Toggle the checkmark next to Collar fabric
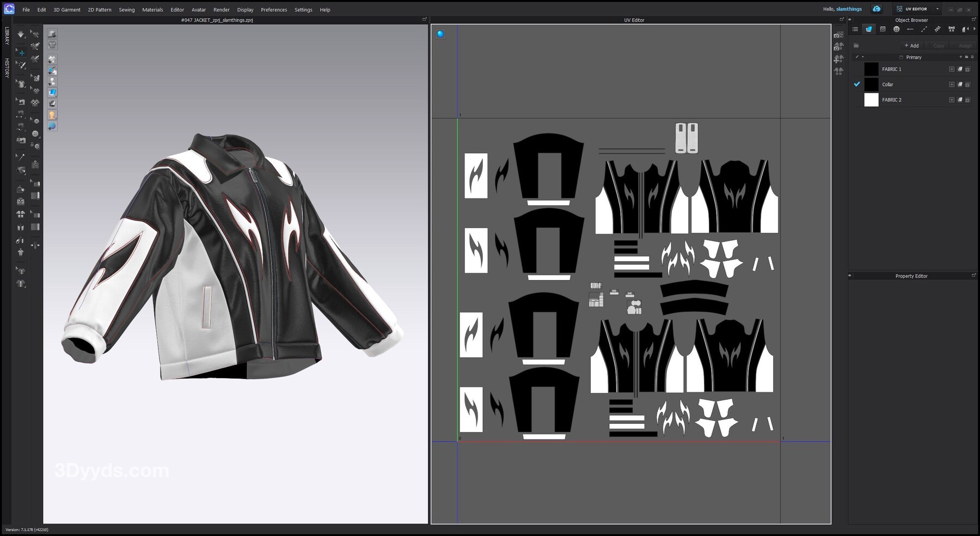Screen dimensions: 980x536 [857, 84]
